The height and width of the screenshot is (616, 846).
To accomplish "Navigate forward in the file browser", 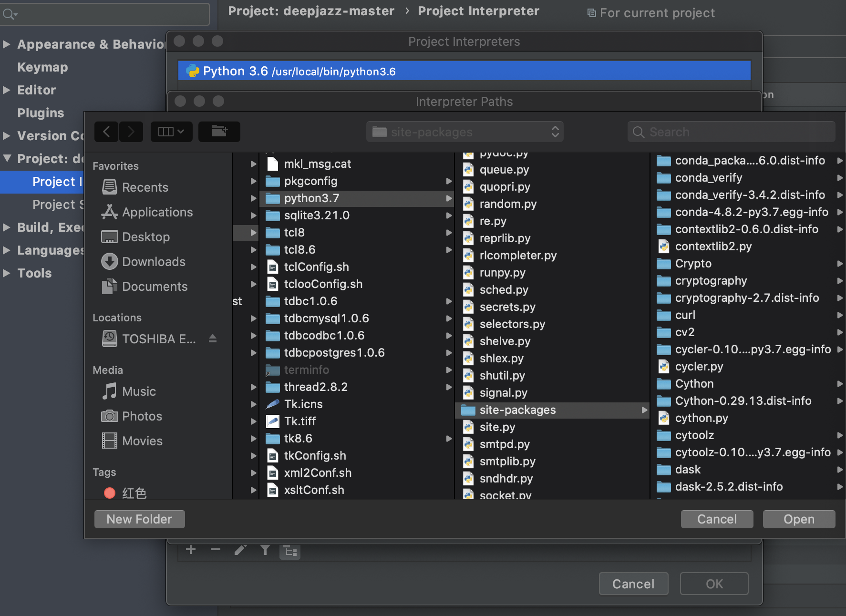I will coord(131,132).
